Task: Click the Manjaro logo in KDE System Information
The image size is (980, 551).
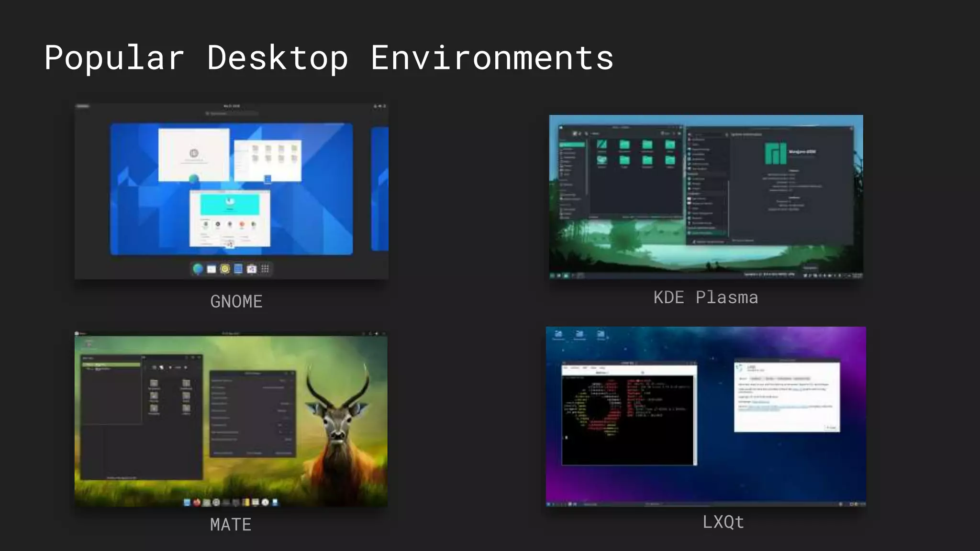Action: [776, 154]
